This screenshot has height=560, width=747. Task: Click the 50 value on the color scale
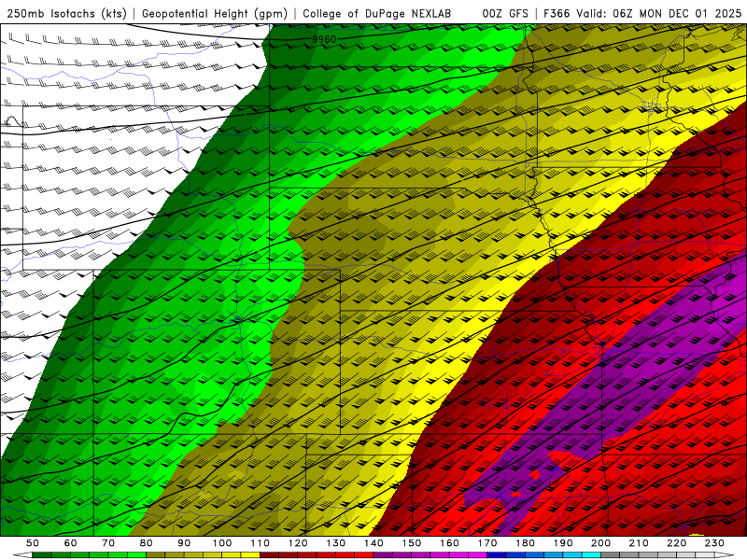(x=33, y=543)
